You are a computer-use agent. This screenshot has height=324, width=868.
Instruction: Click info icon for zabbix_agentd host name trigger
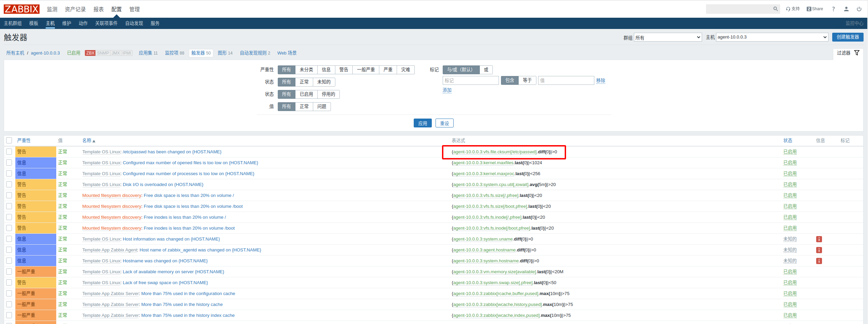tap(819, 250)
